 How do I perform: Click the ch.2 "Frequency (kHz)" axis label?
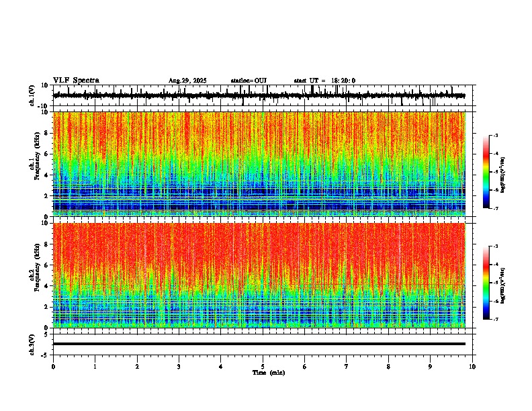(x=37, y=267)
